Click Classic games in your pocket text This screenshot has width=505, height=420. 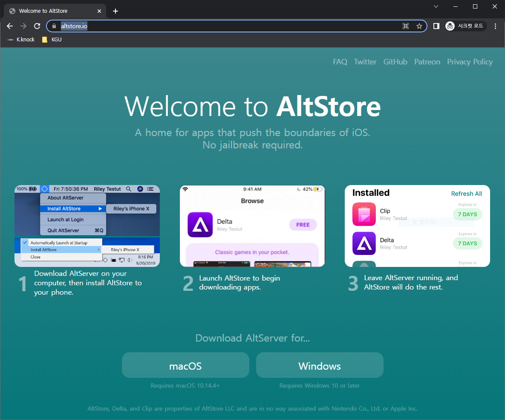pos(252,252)
